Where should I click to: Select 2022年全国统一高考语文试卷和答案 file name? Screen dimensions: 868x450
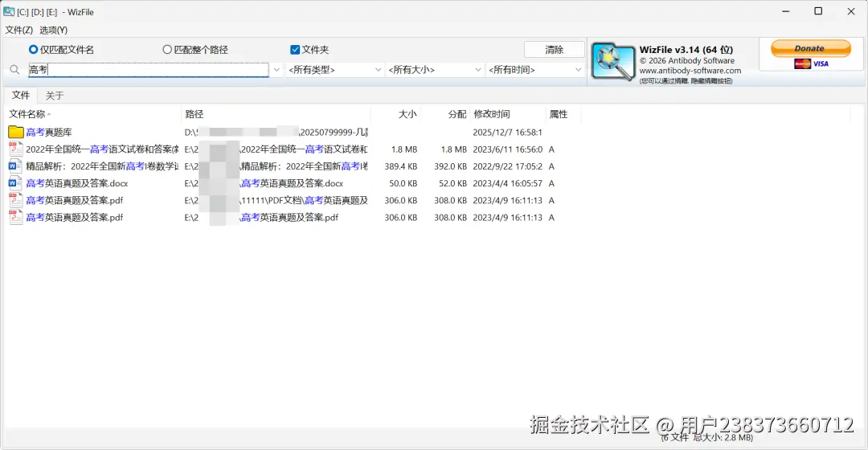point(102,149)
